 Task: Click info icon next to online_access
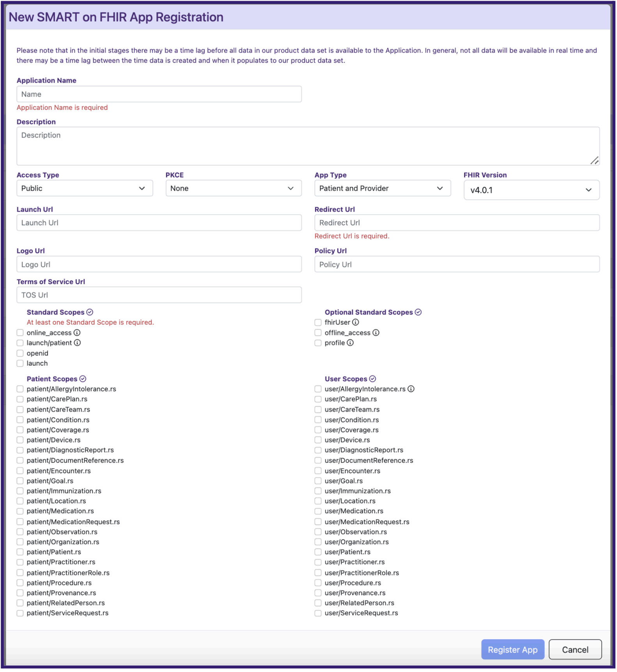click(x=77, y=333)
